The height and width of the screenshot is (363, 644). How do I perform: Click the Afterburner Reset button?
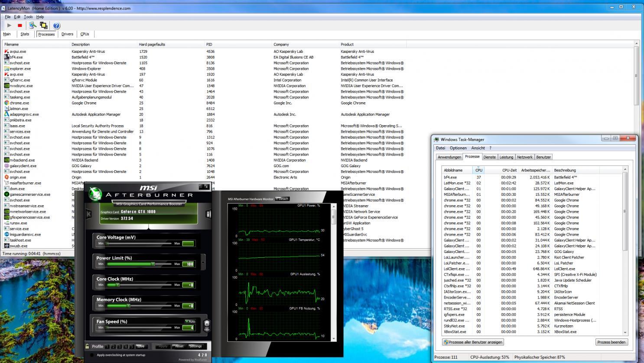tap(179, 347)
